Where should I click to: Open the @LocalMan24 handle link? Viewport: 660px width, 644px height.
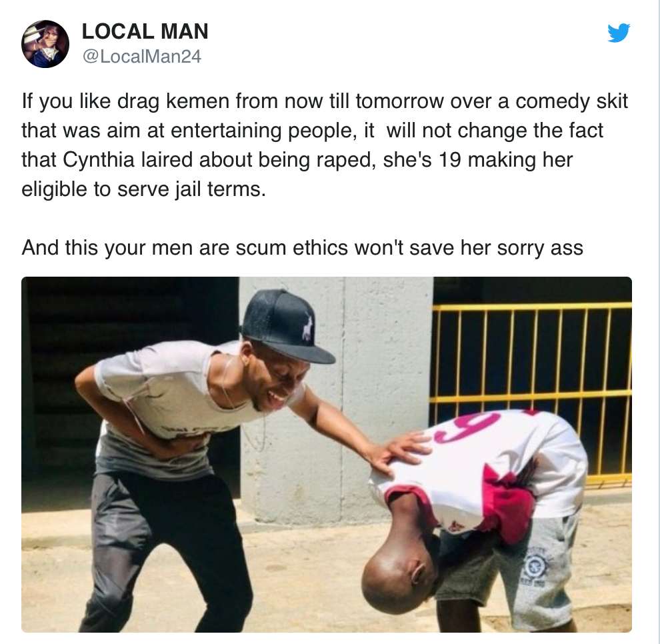click(x=141, y=57)
